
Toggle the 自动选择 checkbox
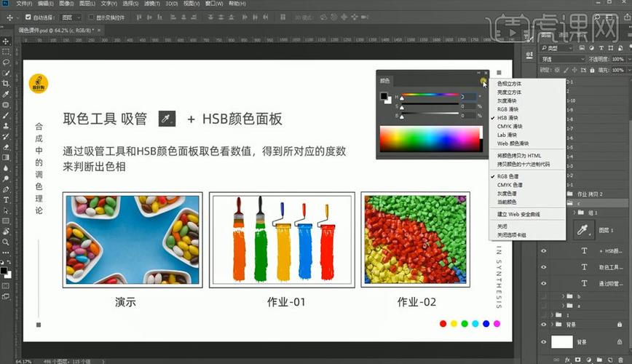pos(28,17)
